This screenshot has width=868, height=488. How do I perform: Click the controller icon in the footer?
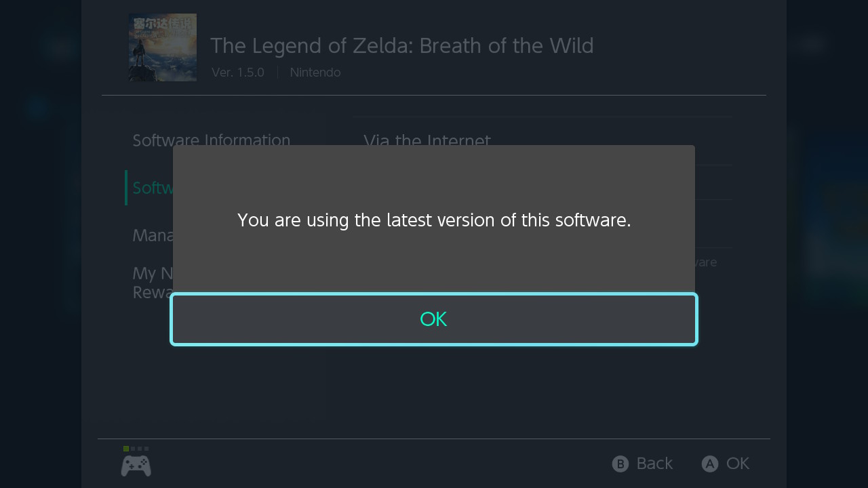click(136, 466)
